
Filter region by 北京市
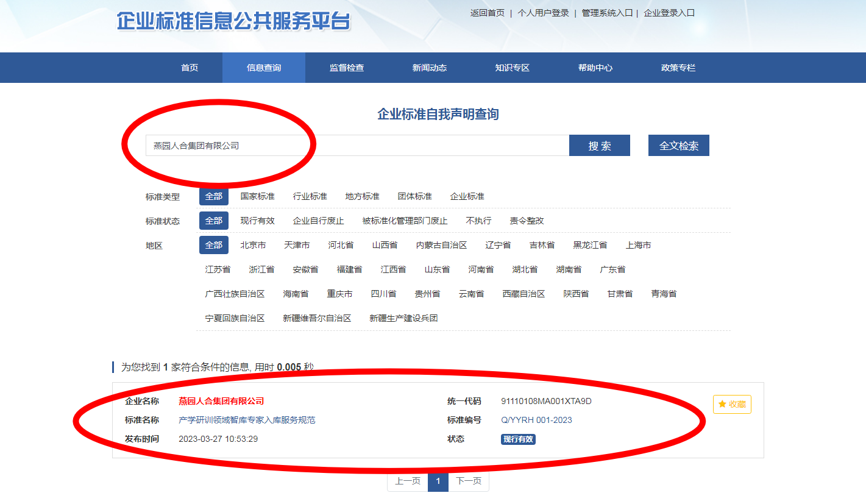(x=254, y=245)
